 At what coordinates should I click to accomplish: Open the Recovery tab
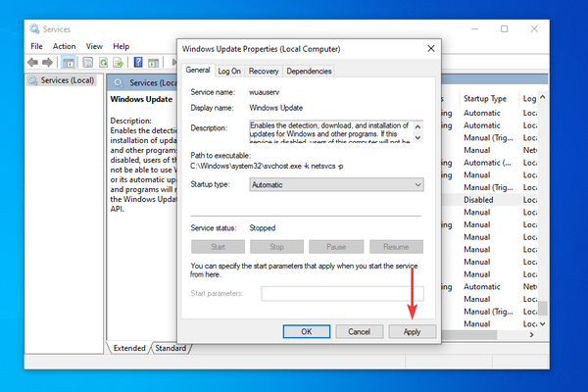264,72
